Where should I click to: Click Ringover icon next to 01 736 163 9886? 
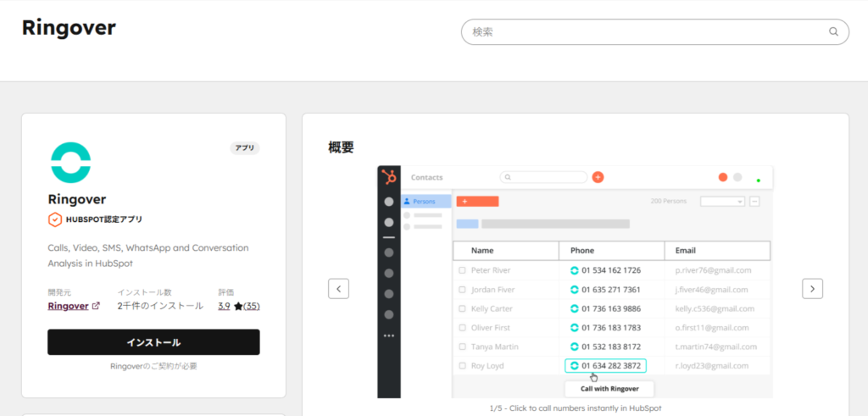574,308
